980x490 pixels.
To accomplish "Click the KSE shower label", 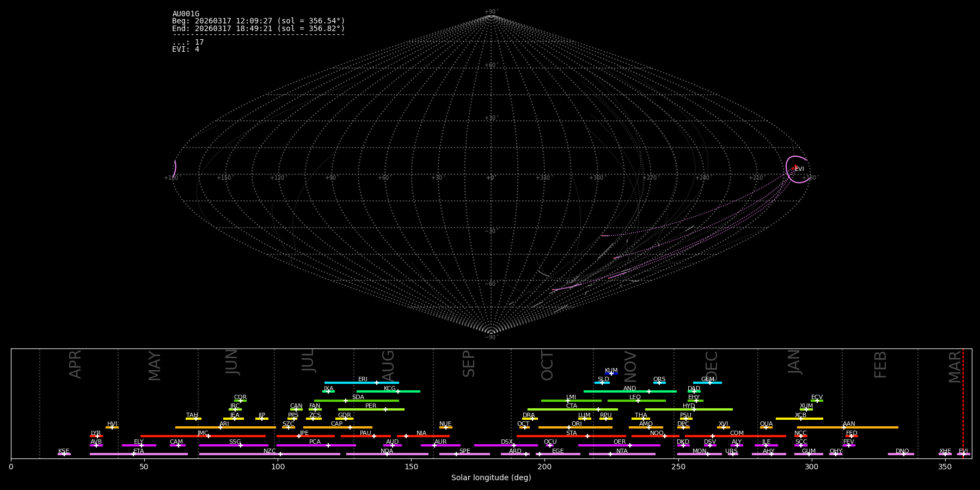I will coord(64,451).
